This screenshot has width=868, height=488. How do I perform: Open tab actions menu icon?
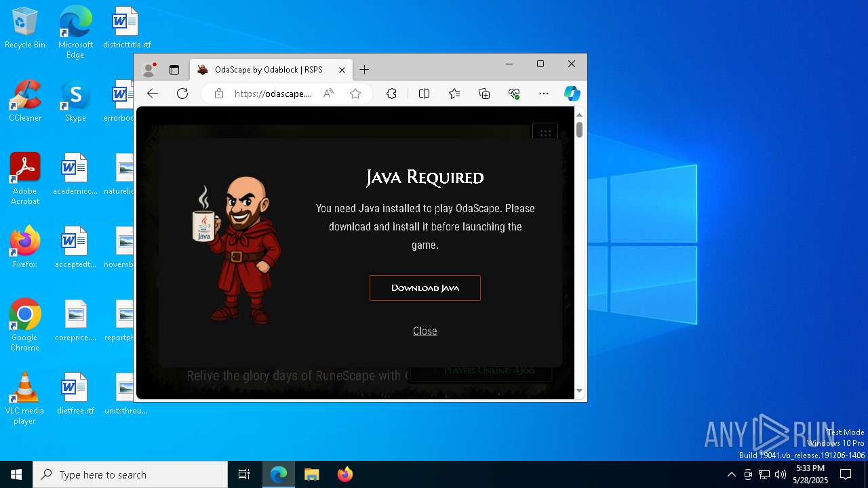tap(174, 70)
